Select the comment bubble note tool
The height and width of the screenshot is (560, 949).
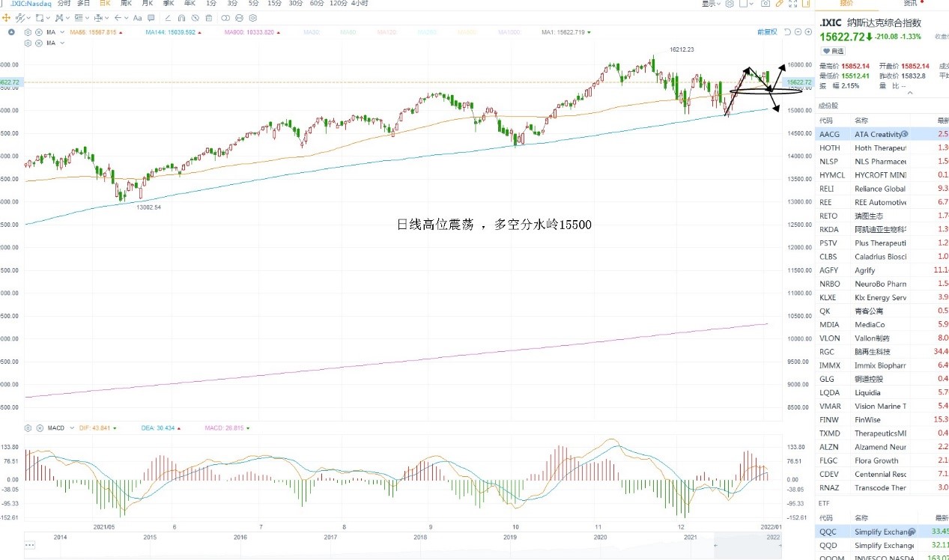pos(151,18)
